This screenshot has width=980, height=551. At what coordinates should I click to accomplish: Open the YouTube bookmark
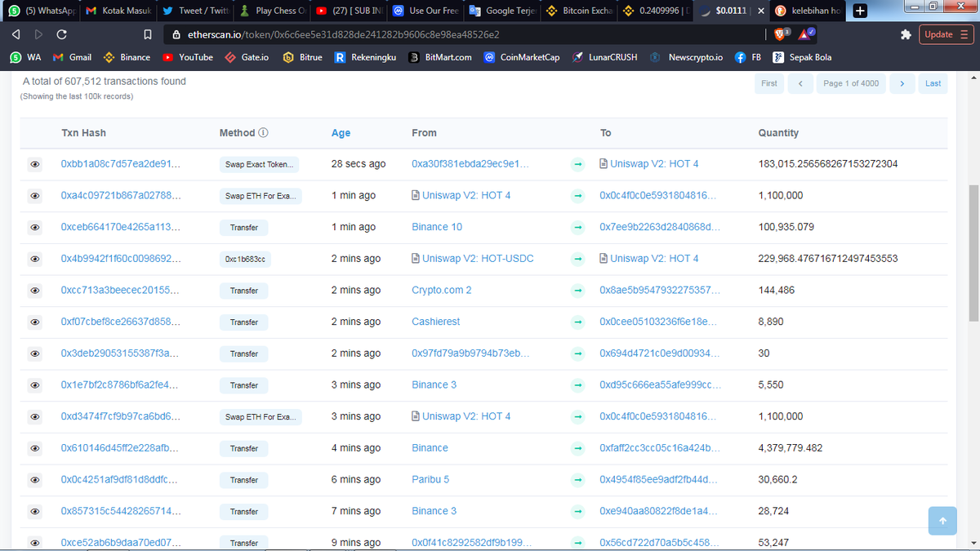click(x=188, y=57)
